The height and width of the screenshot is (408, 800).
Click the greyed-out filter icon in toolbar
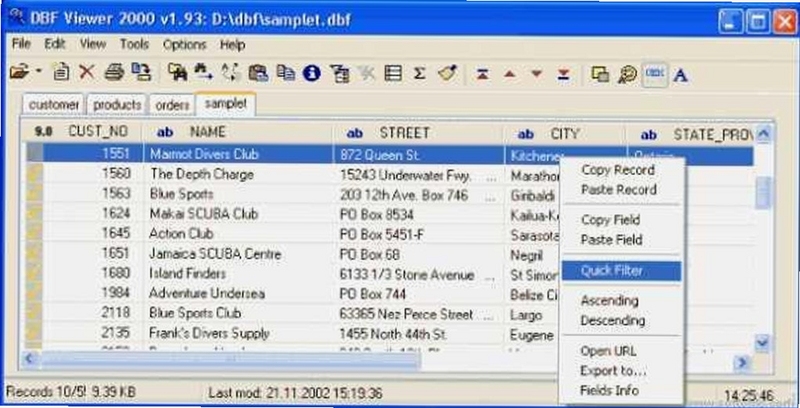click(x=366, y=74)
